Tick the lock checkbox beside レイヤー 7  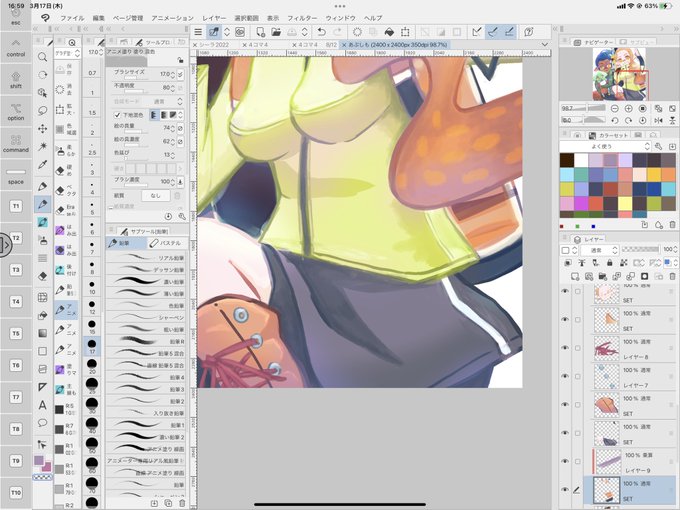coord(578,376)
